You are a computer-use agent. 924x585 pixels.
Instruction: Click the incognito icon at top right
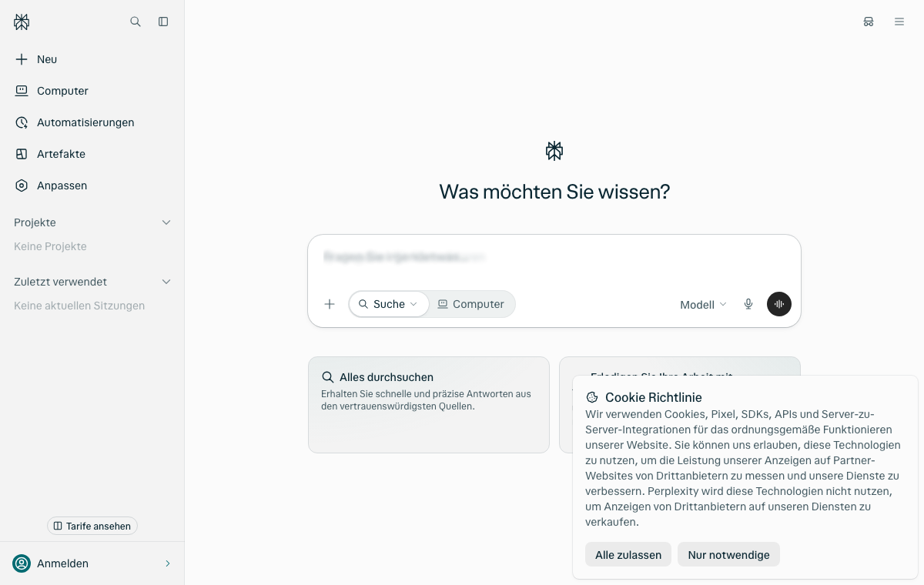[x=869, y=22]
